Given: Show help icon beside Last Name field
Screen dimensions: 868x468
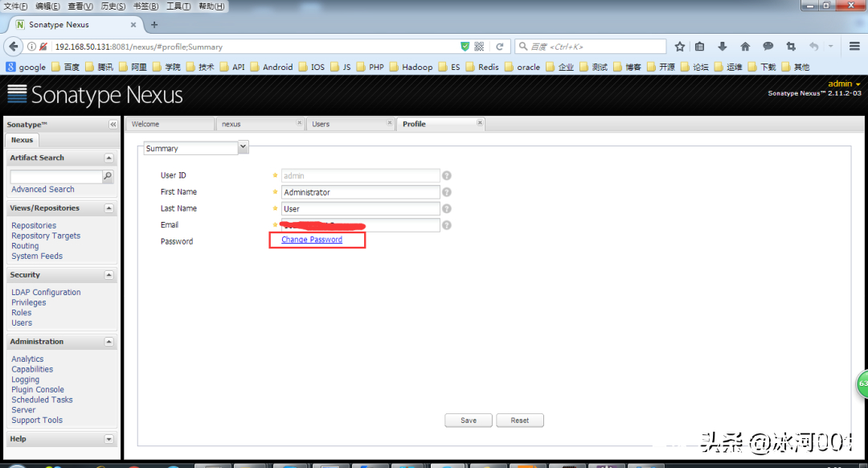Looking at the screenshot, I should coord(447,209).
